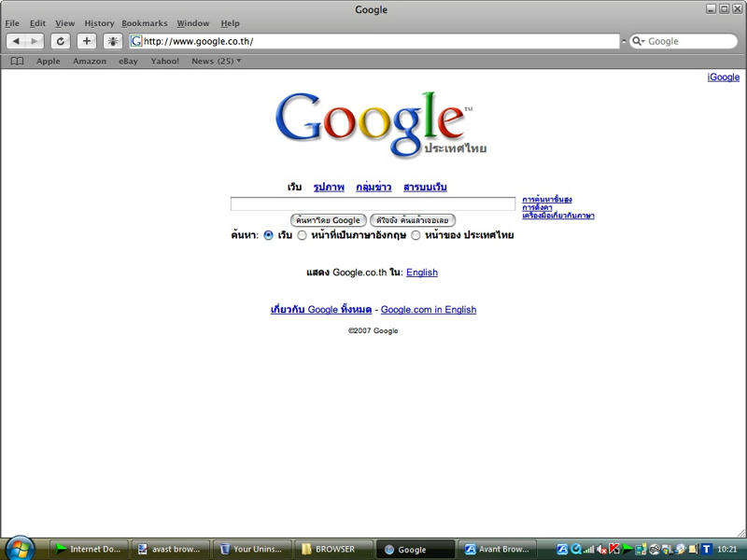Expand the News (25) bookmarks folder

click(x=217, y=62)
